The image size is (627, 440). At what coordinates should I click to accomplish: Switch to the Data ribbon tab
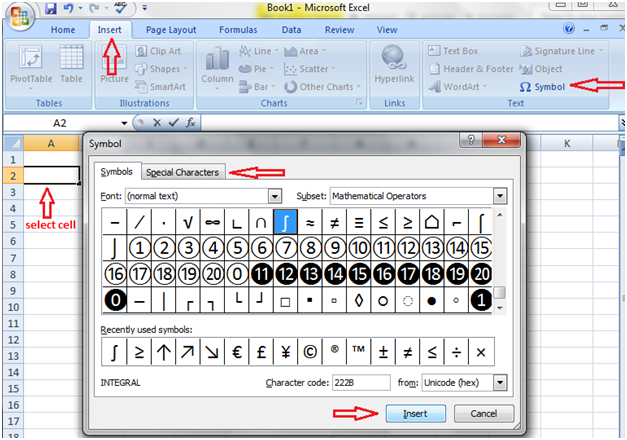coord(291,30)
